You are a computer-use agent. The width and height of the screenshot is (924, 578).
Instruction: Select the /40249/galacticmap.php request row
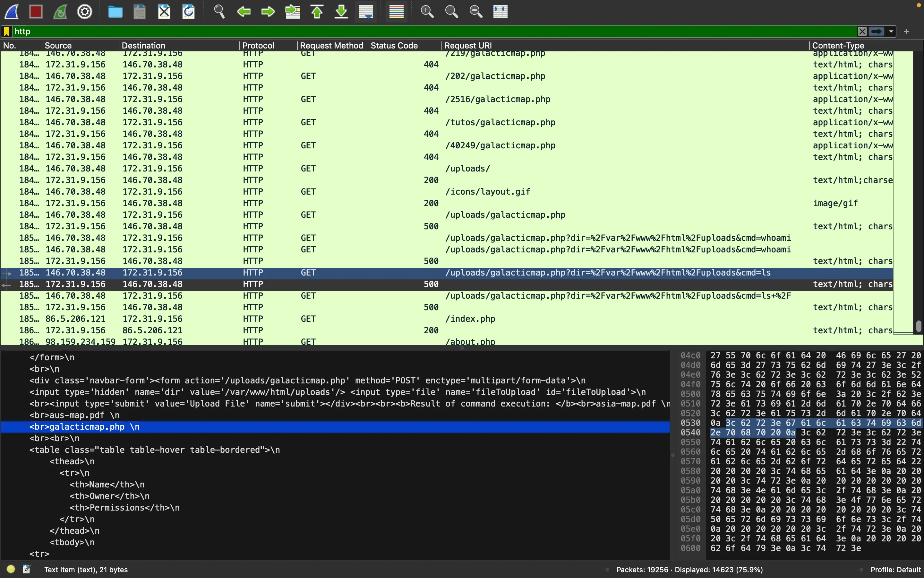point(447,145)
